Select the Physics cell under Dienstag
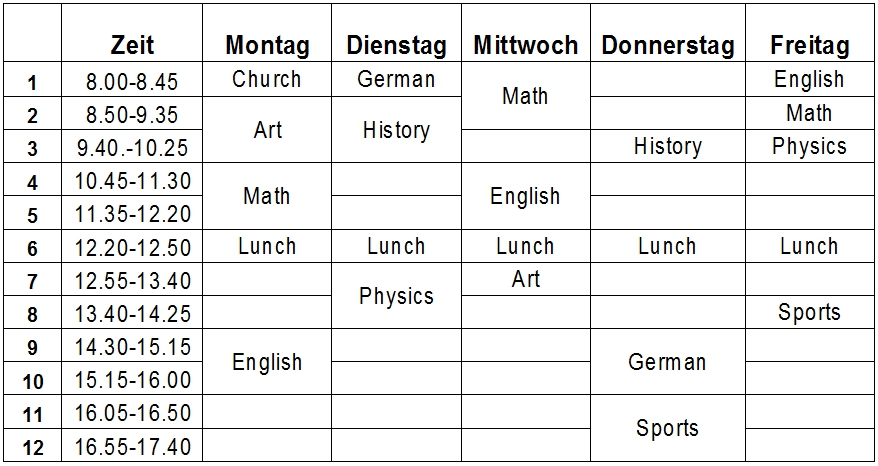Screen dimensions: 878x466 [396, 296]
